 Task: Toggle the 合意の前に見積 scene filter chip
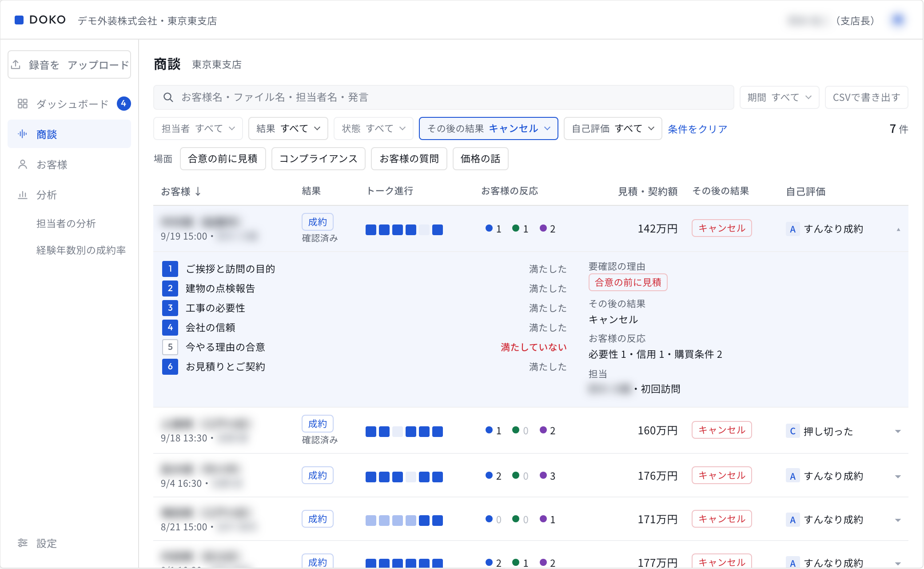click(223, 159)
